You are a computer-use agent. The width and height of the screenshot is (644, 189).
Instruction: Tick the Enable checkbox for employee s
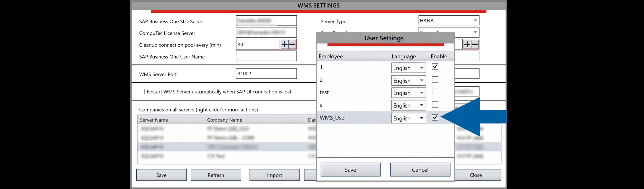click(435, 105)
